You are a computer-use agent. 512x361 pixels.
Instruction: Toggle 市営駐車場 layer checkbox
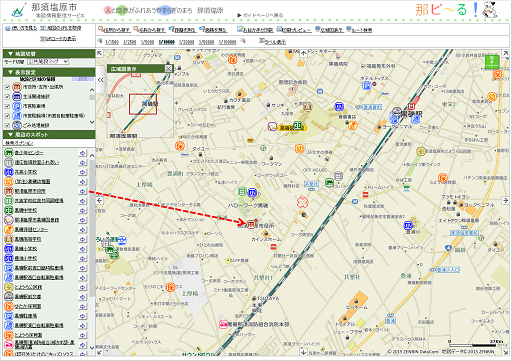[x=7, y=106]
